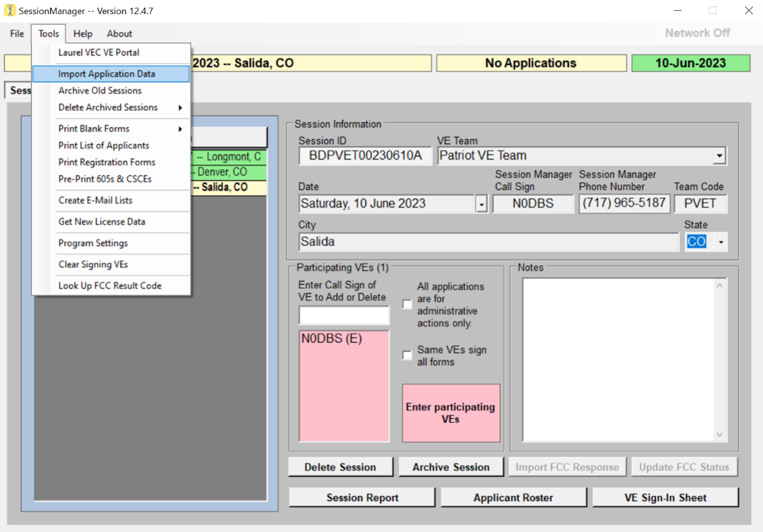The width and height of the screenshot is (763, 532).
Task: Click the Delete Session button
Action: tap(341, 467)
